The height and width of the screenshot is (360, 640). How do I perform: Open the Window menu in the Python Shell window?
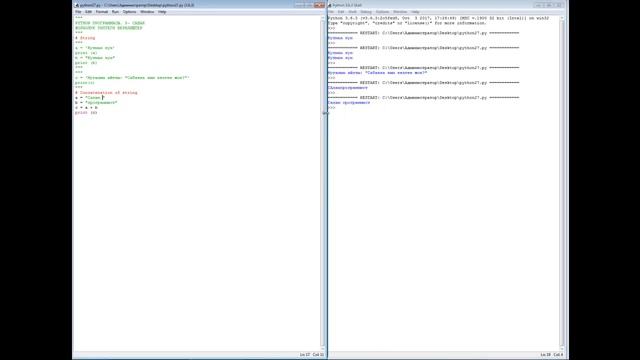400,12
